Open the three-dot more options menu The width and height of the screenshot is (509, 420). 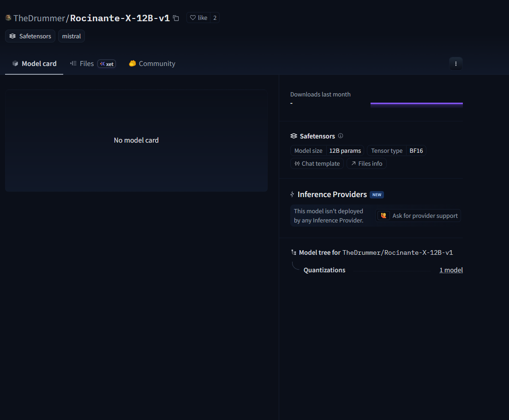(456, 64)
